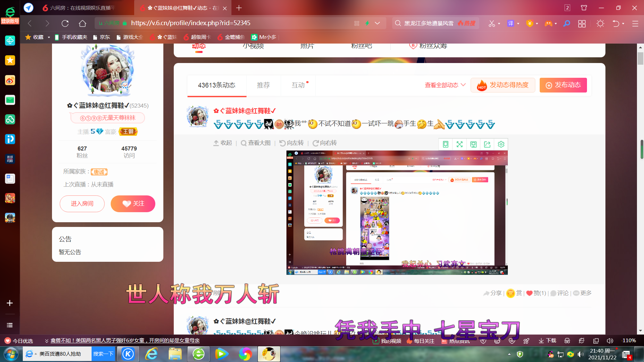Image resolution: width=644 pixels, height=362 pixels.
Task: Expand the 收藏 bookmarks dropdown arrow
Action: click(x=49, y=37)
